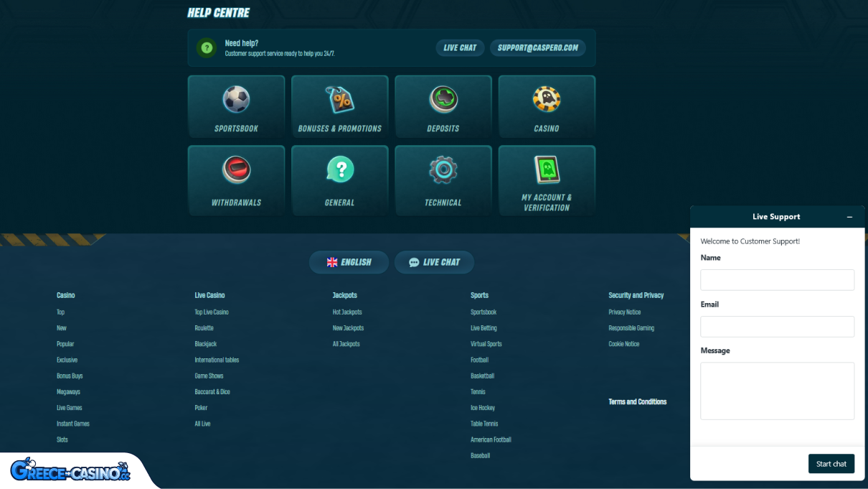868x489 pixels.
Task: Go to Table Tennis link
Action: 484,424
